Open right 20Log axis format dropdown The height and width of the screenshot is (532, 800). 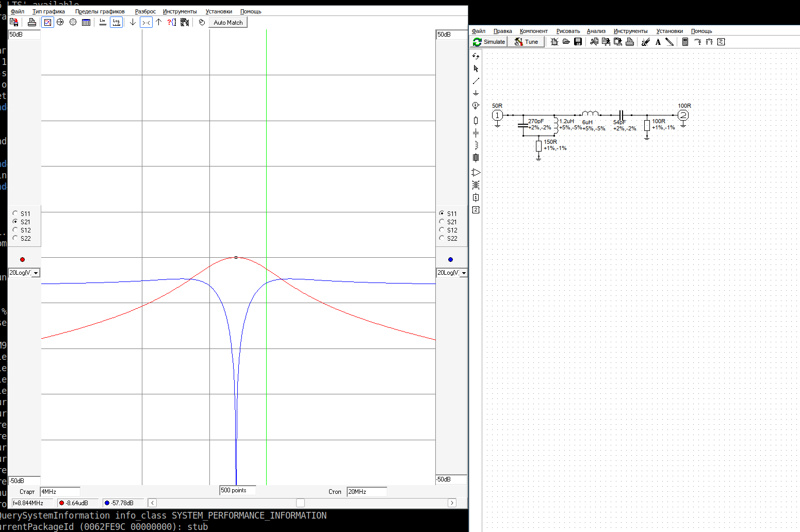coord(464,273)
